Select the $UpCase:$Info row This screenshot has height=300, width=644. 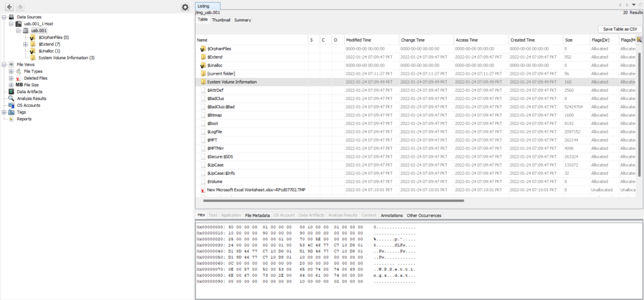tap(416, 174)
